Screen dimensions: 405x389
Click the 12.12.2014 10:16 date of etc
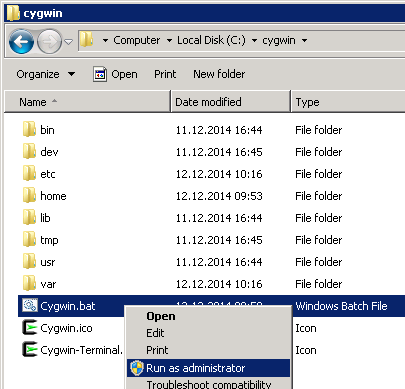219,174
